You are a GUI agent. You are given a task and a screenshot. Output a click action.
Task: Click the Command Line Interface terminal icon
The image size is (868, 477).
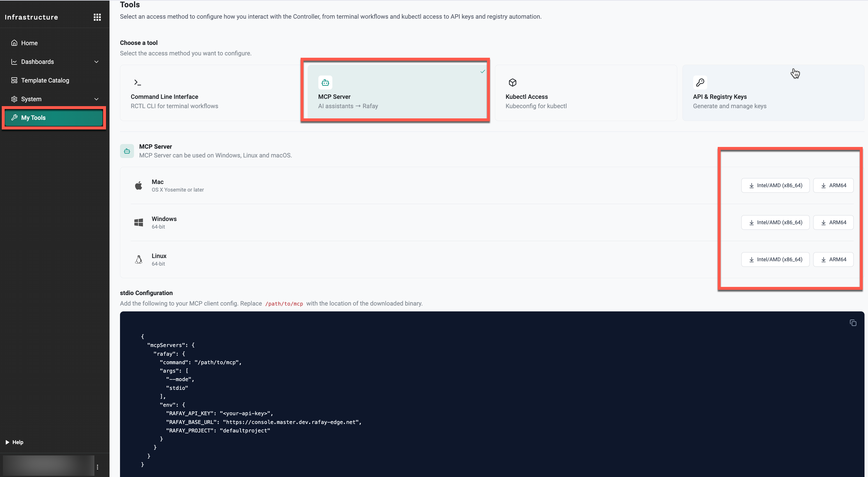137,82
